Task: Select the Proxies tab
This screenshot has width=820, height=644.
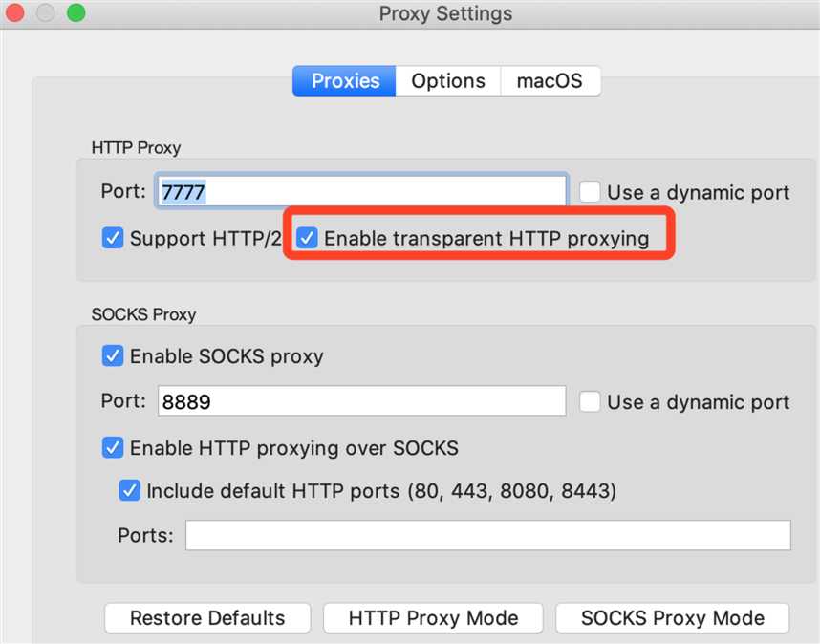Action: coord(344,81)
